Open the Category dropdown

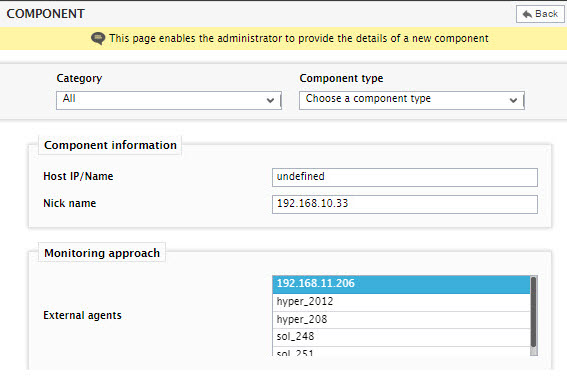(169, 100)
